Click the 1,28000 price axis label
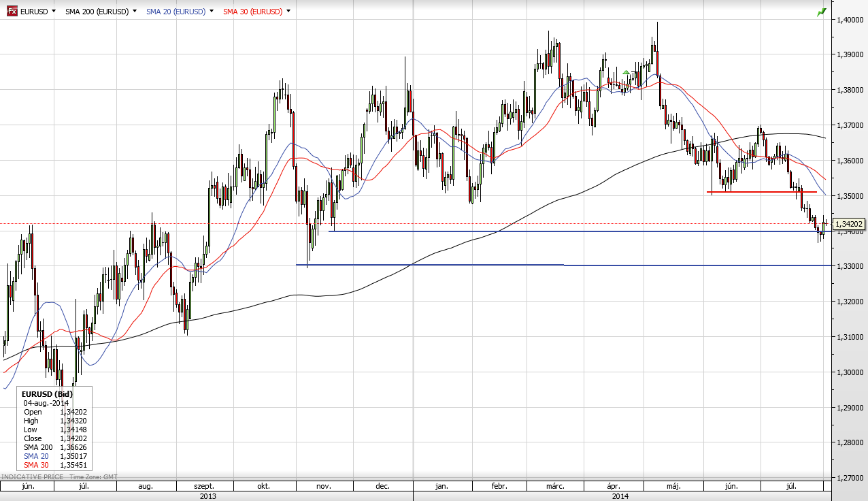This screenshot has width=868, height=501. [850, 443]
